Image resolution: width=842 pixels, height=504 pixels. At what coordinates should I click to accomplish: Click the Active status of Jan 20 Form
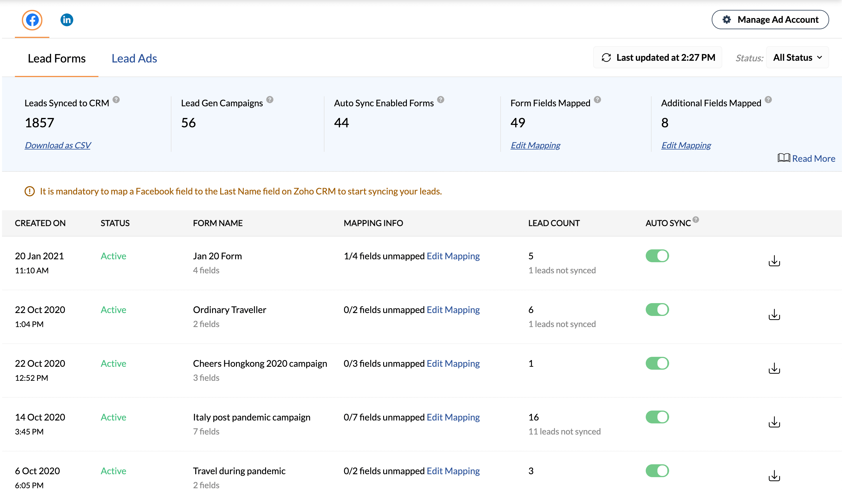(x=113, y=256)
